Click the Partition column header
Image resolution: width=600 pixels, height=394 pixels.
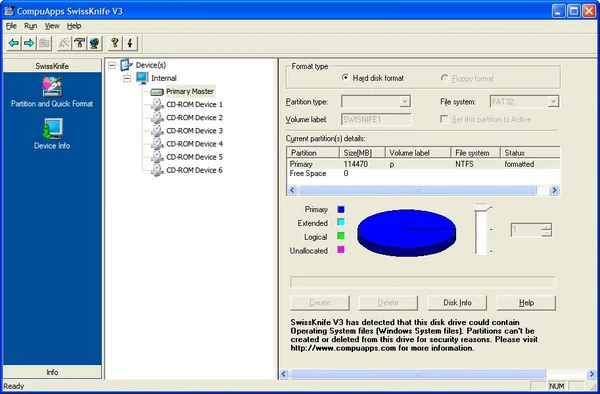(313, 153)
